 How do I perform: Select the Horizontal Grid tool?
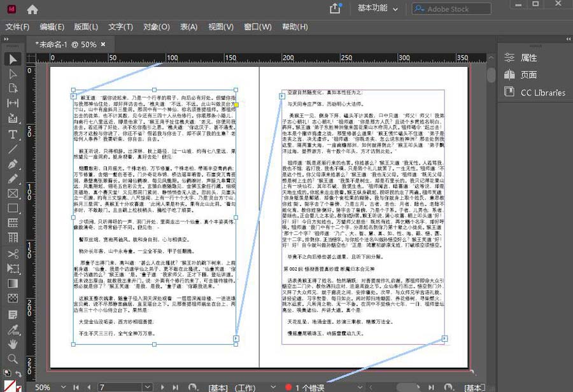coord(13,223)
